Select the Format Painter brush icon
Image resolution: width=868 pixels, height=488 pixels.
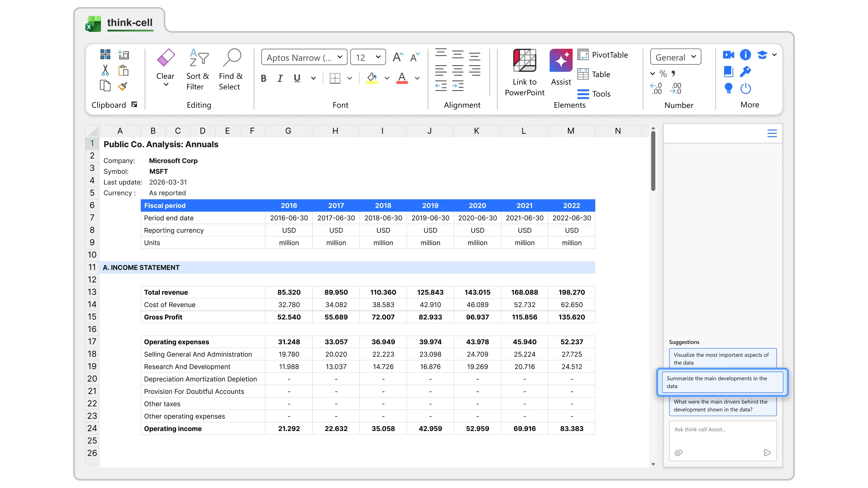pos(123,86)
